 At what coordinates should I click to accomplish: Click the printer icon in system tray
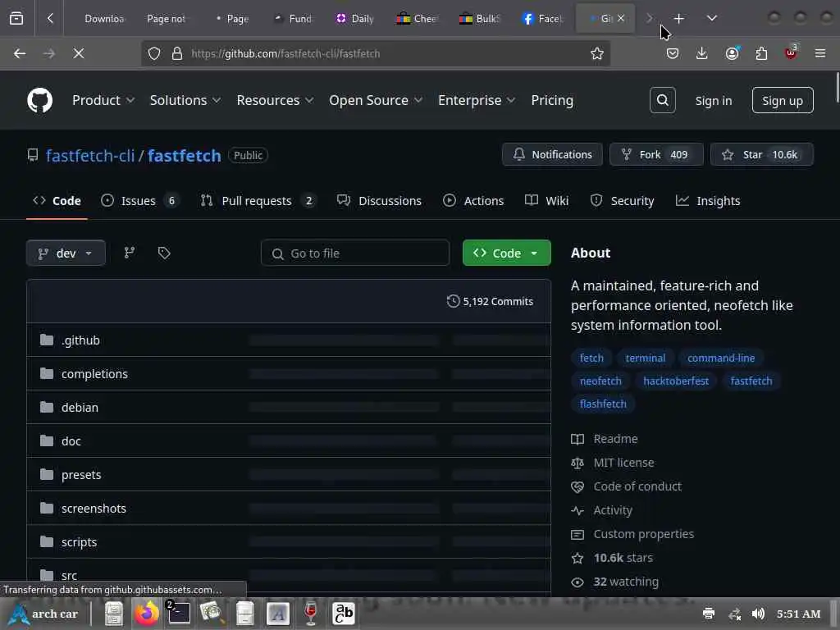pyautogui.click(x=708, y=614)
